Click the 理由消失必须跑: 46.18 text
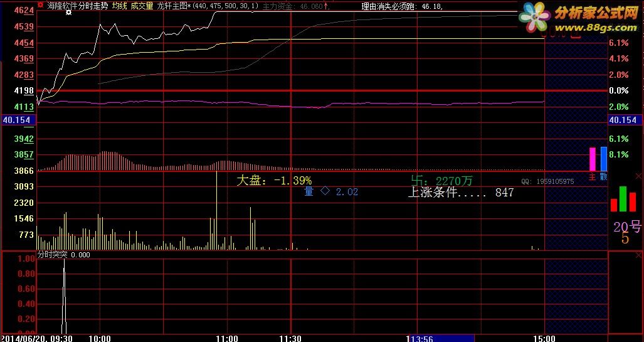 (402, 6)
